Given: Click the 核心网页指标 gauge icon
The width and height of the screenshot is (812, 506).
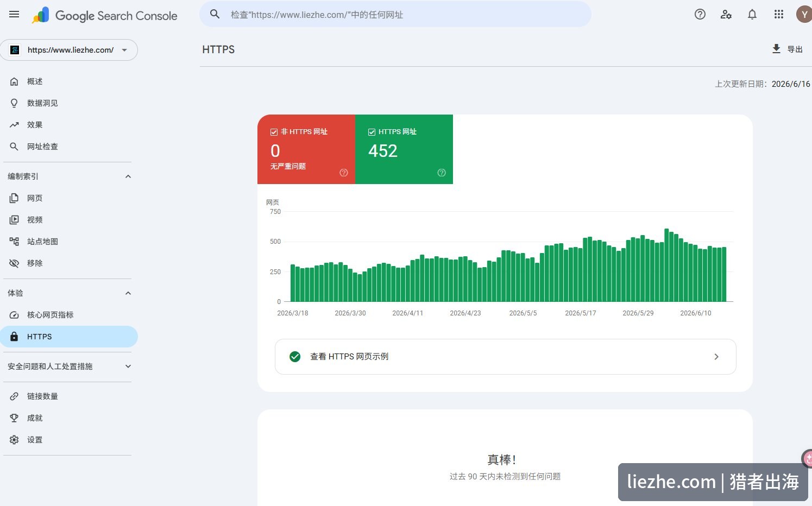Looking at the screenshot, I should click(14, 315).
